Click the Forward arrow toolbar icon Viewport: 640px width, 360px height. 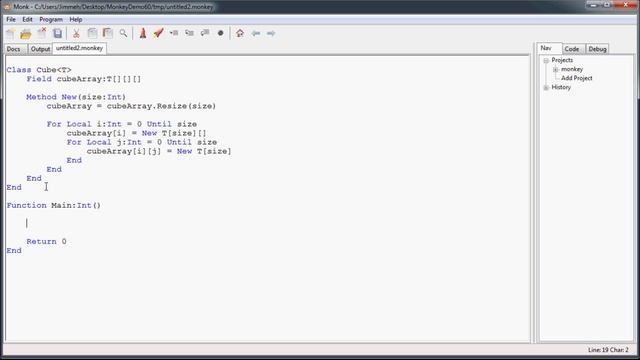pos(271,33)
